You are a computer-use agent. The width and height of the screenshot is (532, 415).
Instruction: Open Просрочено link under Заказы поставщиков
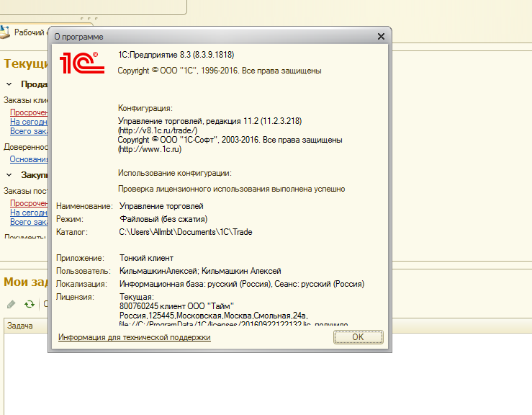pyautogui.click(x=29, y=203)
